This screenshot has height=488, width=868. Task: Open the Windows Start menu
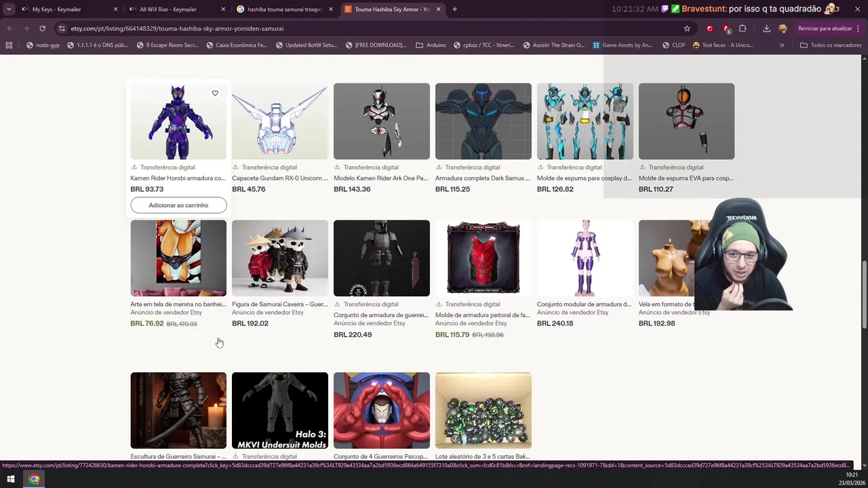click(x=10, y=479)
